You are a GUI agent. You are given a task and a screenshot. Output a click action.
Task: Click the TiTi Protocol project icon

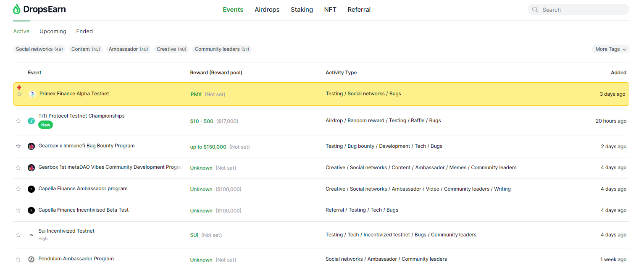31,121
